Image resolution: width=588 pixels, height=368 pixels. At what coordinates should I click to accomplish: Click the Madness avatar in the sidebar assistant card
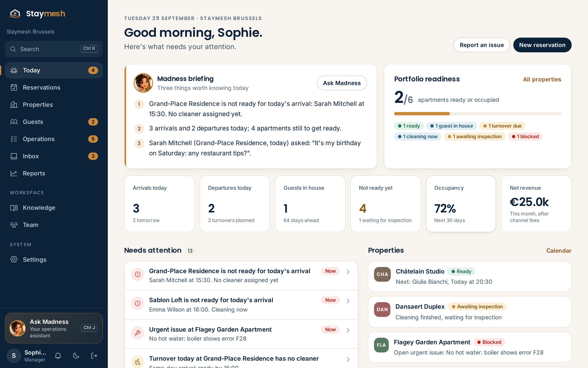(x=17, y=328)
